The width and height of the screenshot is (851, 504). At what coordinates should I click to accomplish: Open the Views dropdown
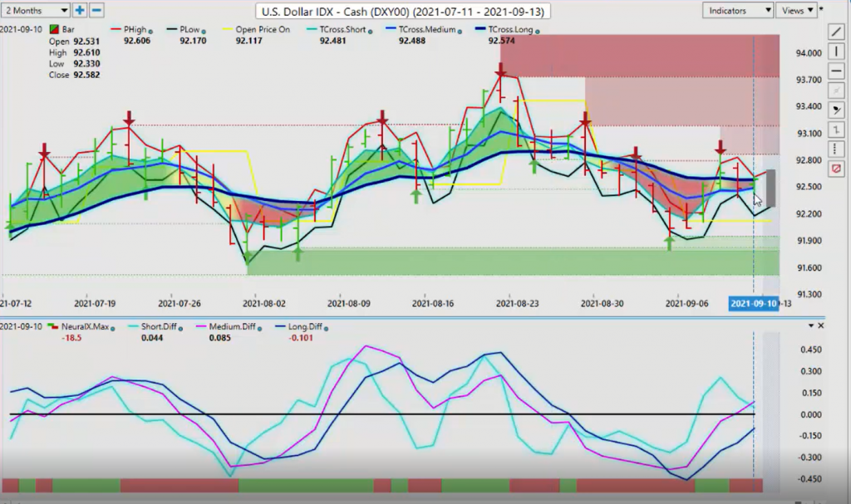pyautogui.click(x=796, y=10)
